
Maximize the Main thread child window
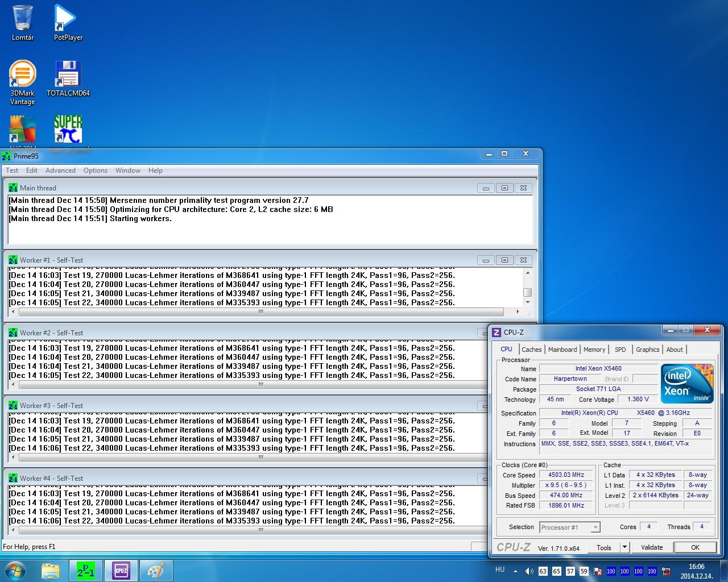[x=504, y=188]
